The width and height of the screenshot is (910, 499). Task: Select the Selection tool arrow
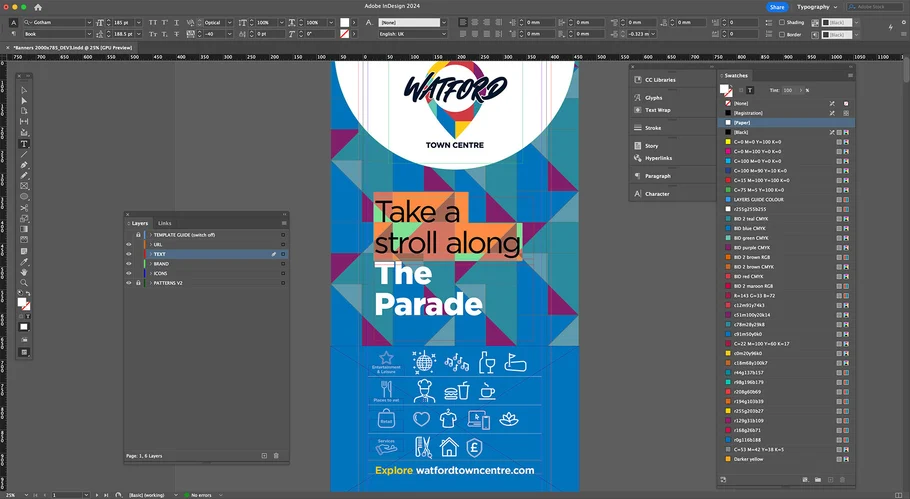pos(24,91)
